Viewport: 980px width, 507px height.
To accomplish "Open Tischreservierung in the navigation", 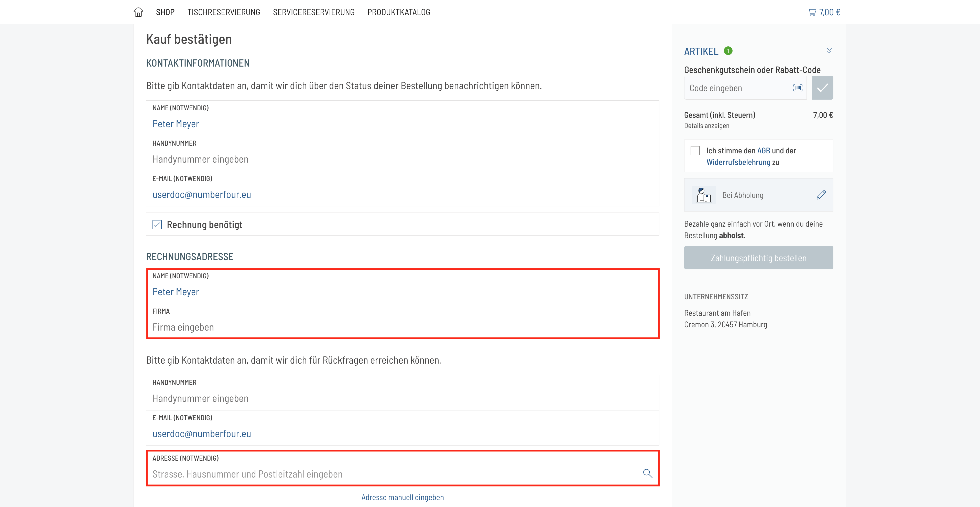I will [x=224, y=12].
